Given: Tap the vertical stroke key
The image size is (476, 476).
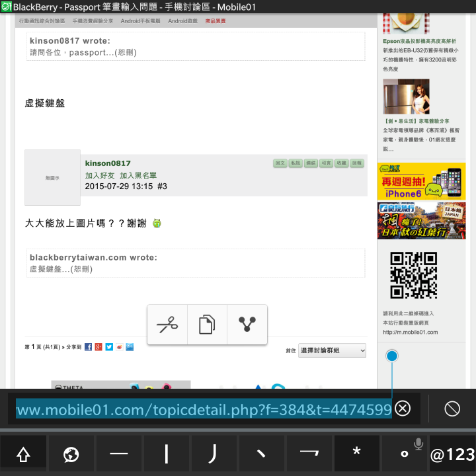Looking at the screenshot, I should tap(167, 454).
